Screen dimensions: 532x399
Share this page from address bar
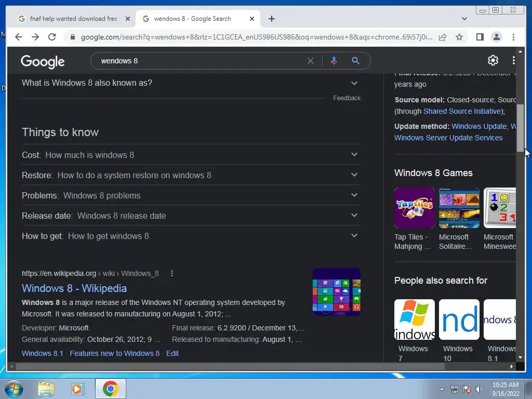443,37
